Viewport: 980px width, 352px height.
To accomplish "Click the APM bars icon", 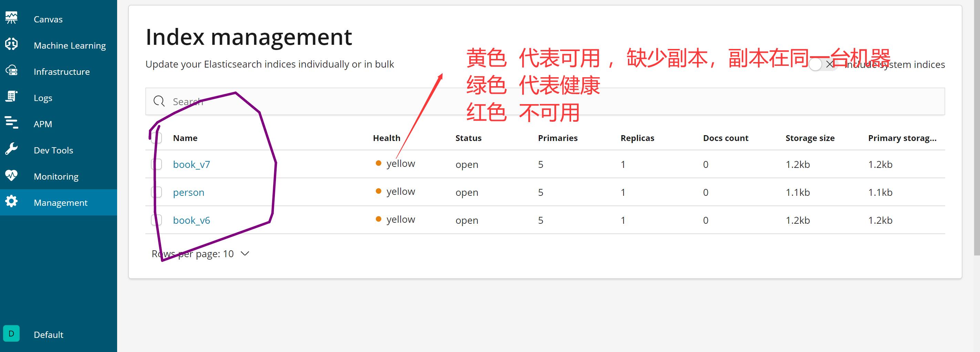I will pos(11,123).
